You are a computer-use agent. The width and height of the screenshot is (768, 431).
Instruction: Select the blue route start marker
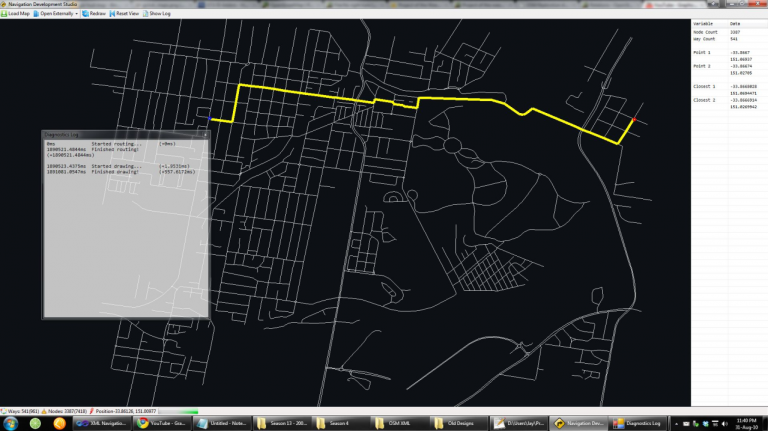tap(210, 119)
